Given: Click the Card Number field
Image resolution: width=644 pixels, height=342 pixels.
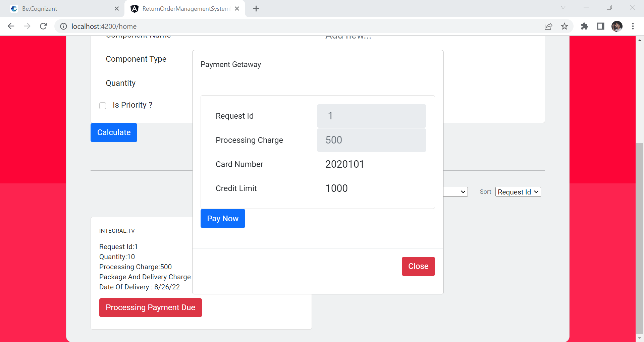Looking at the screenshot, I should click(372, 164).
